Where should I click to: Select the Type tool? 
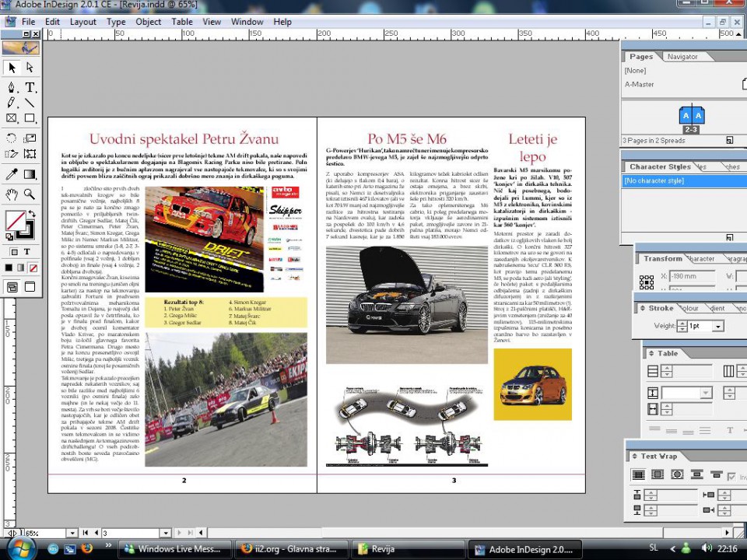coord(30,87)
